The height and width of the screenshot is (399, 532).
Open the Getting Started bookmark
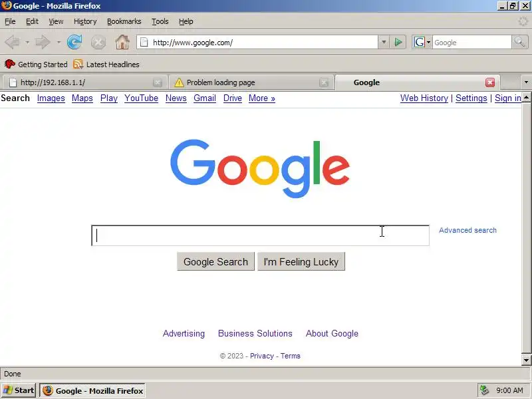[36, 64]
